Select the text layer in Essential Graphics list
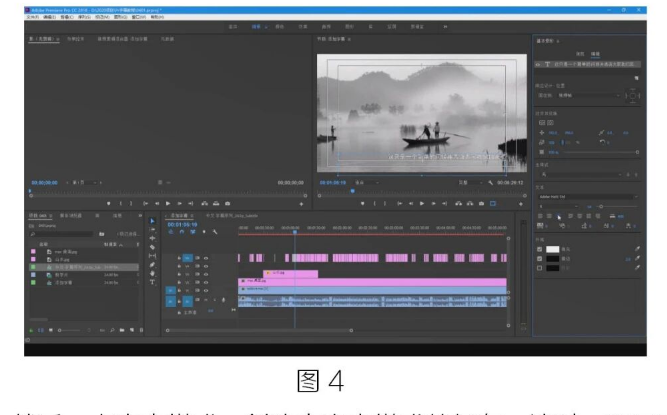This screenshot has height=415, width=667. point(590,64)
